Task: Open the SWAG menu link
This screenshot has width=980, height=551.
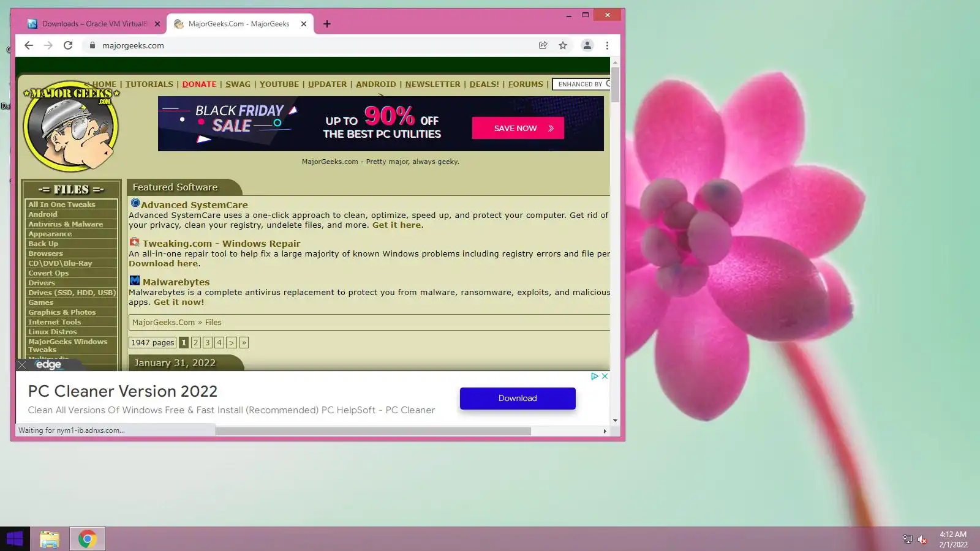Action: click(x=238, y=84)
